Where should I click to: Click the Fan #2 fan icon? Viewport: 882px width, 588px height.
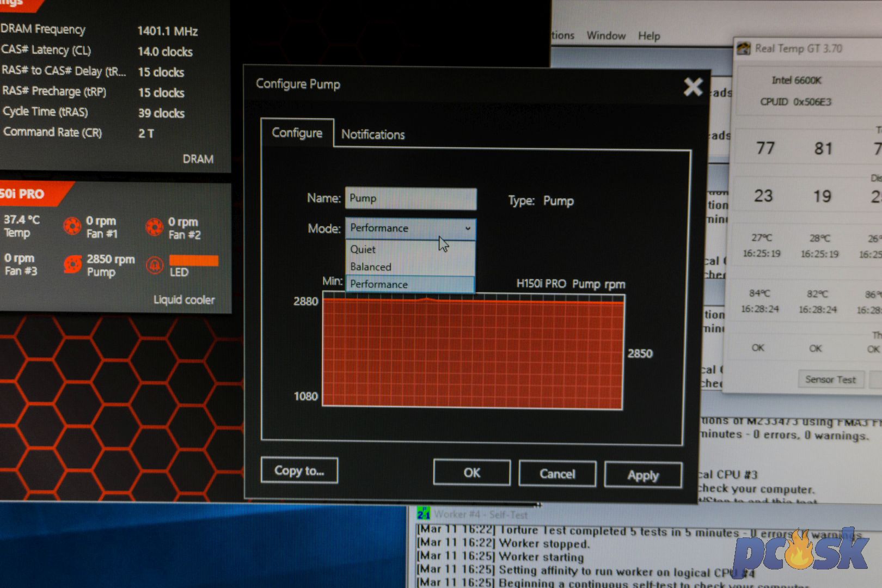pyautogui.click(x=154, y=226)
